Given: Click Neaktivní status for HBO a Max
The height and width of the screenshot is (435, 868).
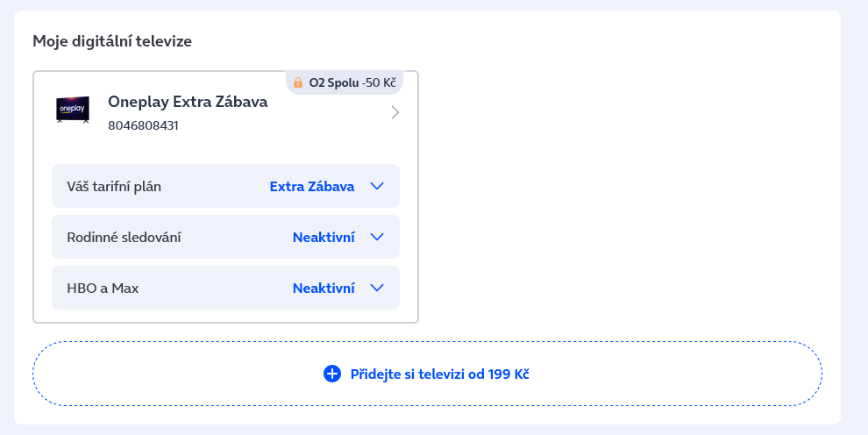Looking at the screenshot, I should point(324,288).
